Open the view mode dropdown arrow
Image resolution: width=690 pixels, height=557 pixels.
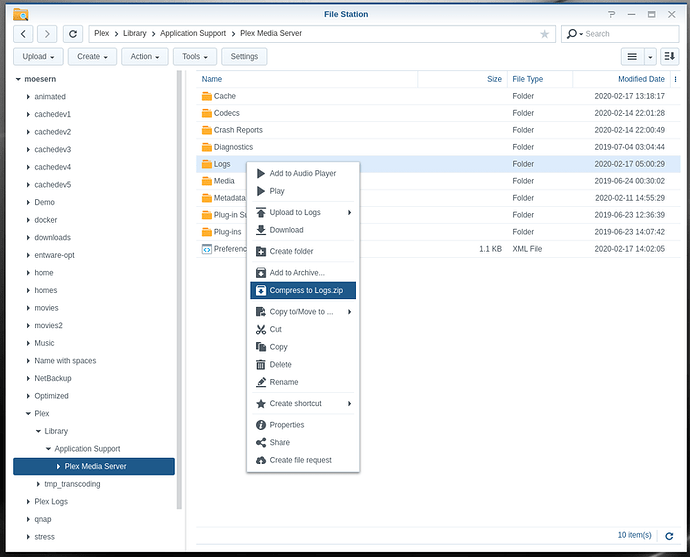[650, 56]
